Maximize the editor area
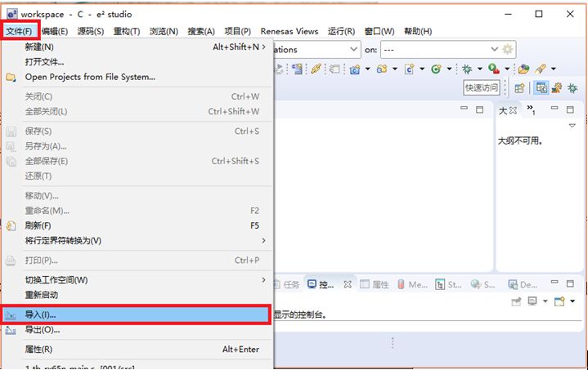The width and height of the screenshot is (588, 370). (479, 109)
